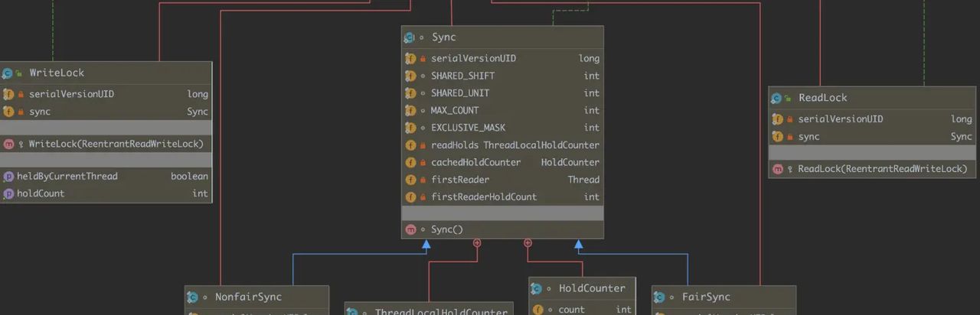Select the sync field in ReadLock
Image resolution: width=980 pixels, height=315 pixels.
(808, 137)
